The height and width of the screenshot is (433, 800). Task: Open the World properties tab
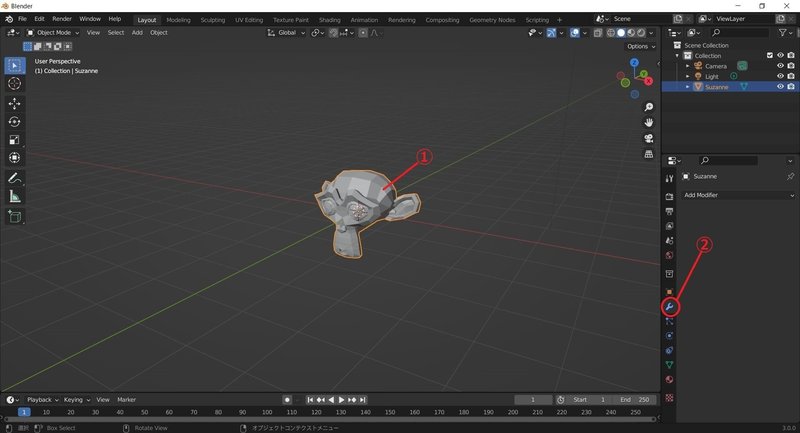669,255
